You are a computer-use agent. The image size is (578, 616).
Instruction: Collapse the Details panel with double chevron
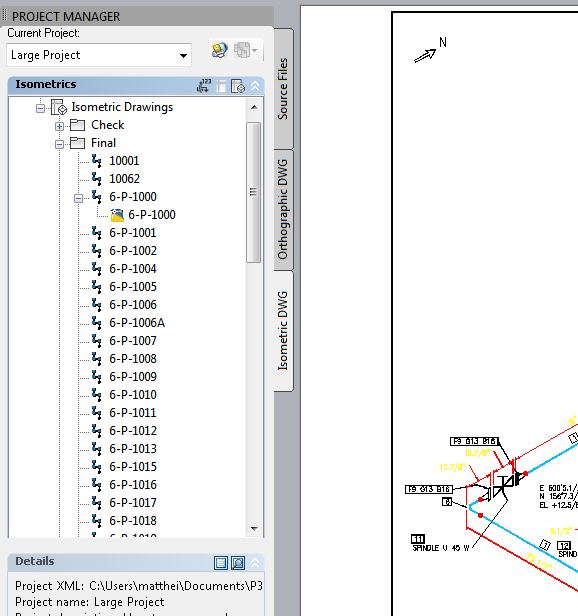click(255, 563)
